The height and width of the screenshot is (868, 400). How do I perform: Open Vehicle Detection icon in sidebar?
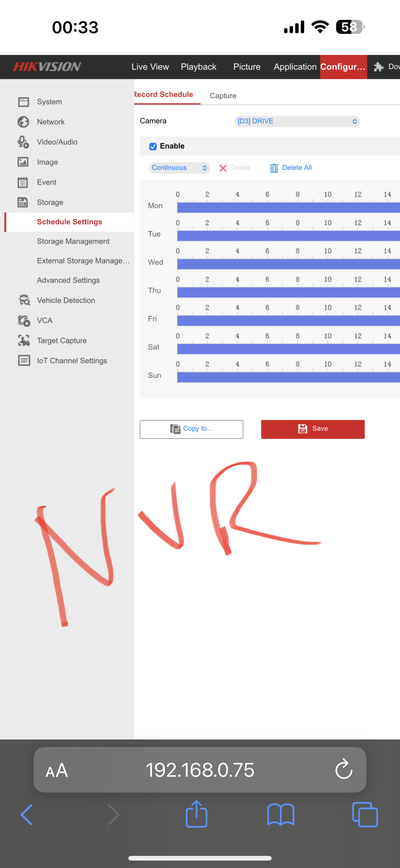click(24, 300)
